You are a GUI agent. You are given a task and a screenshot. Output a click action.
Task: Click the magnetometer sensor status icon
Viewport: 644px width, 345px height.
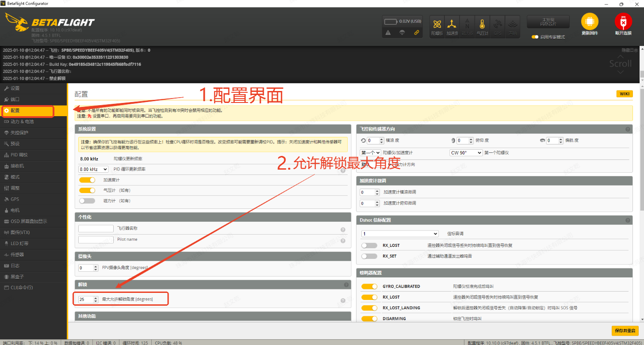[467, 26]
